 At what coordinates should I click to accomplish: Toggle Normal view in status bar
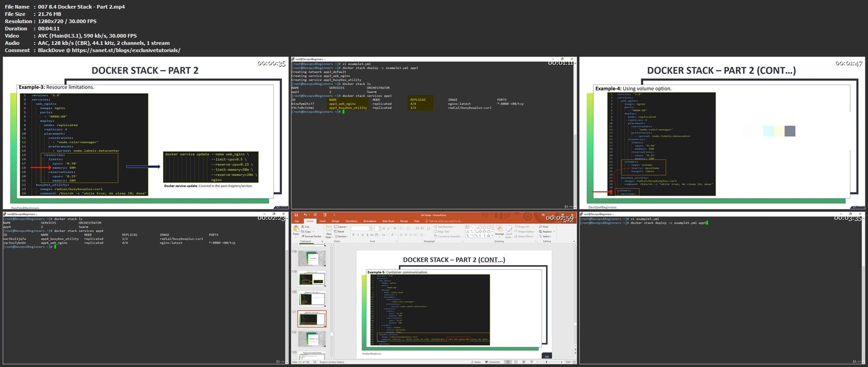click(x=508, y=362)
